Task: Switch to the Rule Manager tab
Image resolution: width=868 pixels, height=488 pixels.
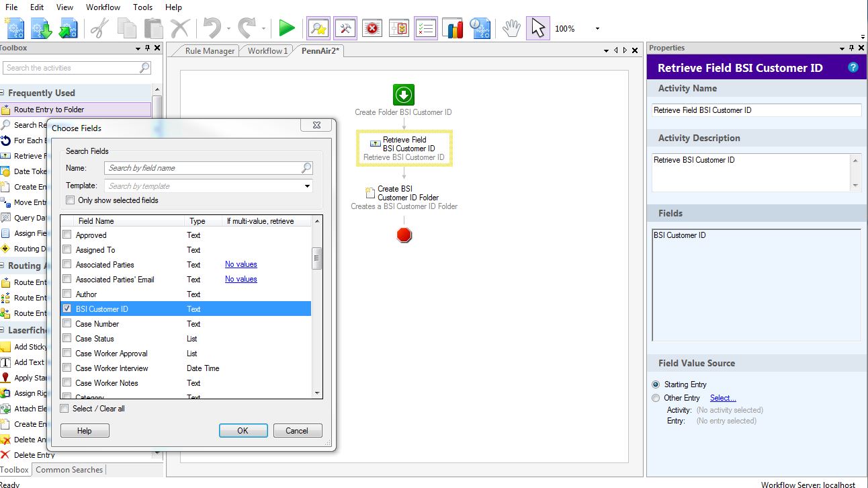Action: (210, 51)
